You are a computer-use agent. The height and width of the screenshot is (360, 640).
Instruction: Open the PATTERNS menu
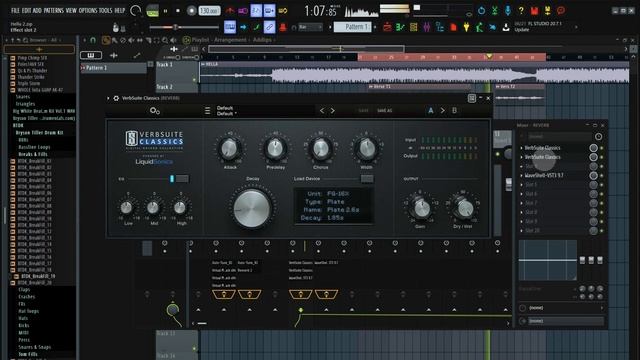(x=53, y=10)
